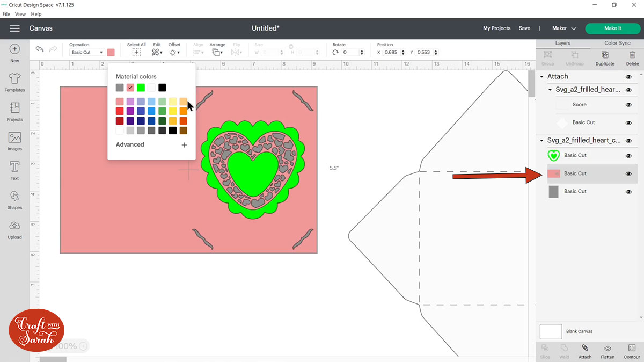Viewport: 644px width, 362px height.
Task: Add text with the Text tool
Action: coord(14,169)
